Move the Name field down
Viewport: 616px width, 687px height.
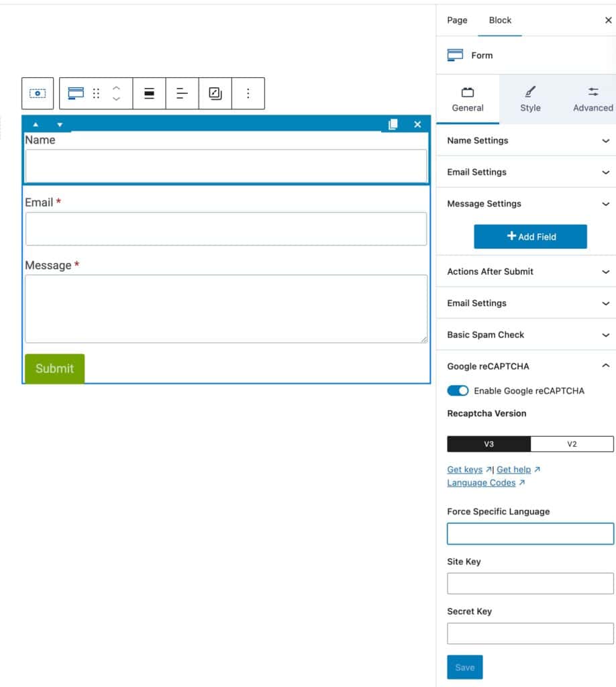(x=60, y=125)
